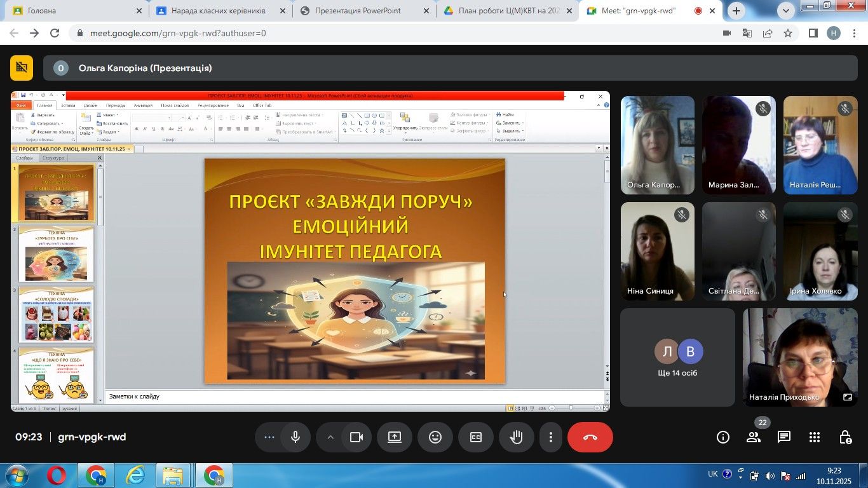Click the address bar URL field
The image size is (868, 488).
381,33
